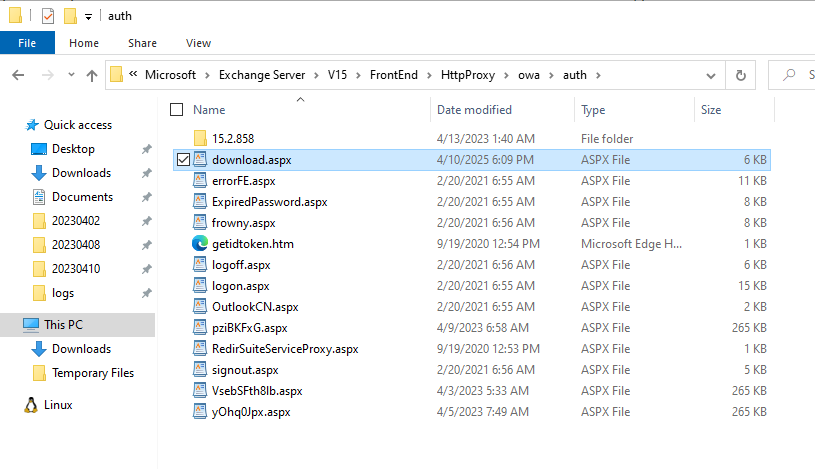Select the errorFE.aspx file
The width and height of the screenshot is (815, 469).
coord(243,181)
